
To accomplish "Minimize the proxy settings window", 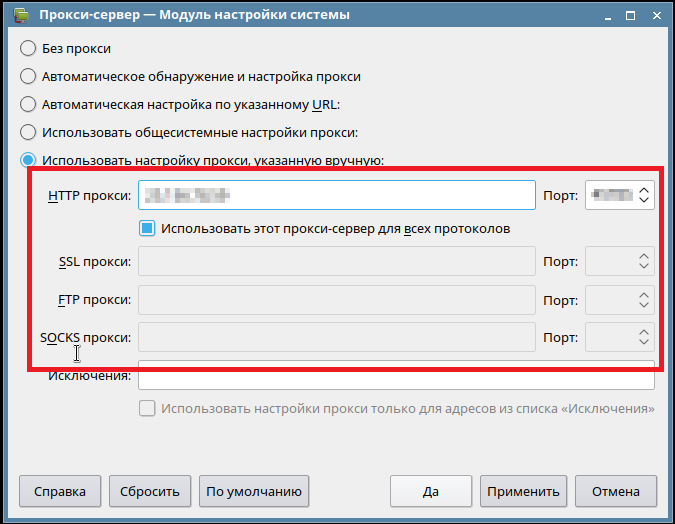I will (x=608, y=16).
